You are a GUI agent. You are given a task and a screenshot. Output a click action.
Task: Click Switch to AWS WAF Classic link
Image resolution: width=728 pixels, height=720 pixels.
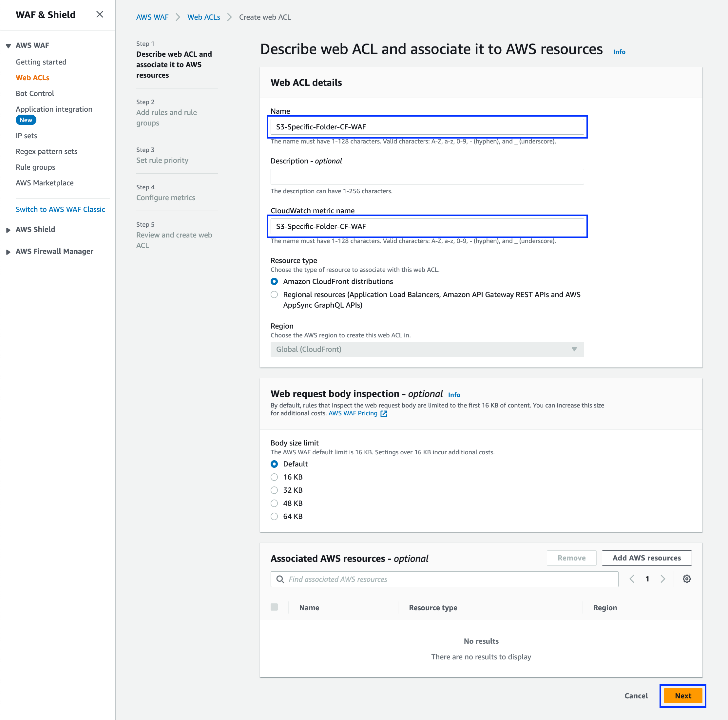pyautogui.click(x=60, y=210)
